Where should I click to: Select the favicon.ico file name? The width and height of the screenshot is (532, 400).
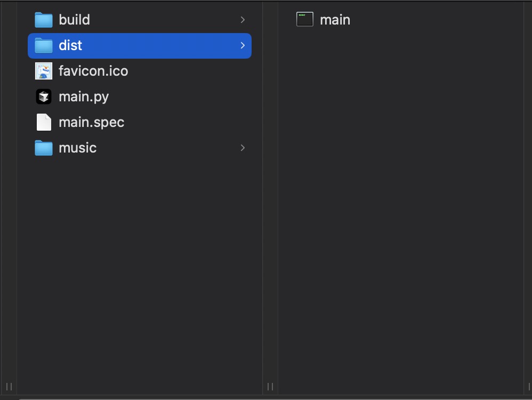click(93, 71)
